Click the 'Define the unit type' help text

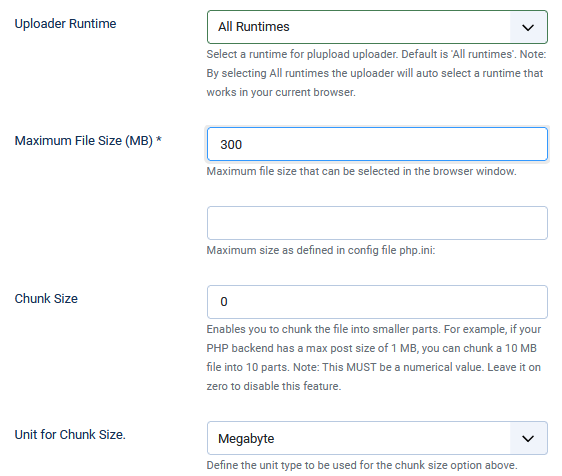pyautogui.click(x=362, y=465)
